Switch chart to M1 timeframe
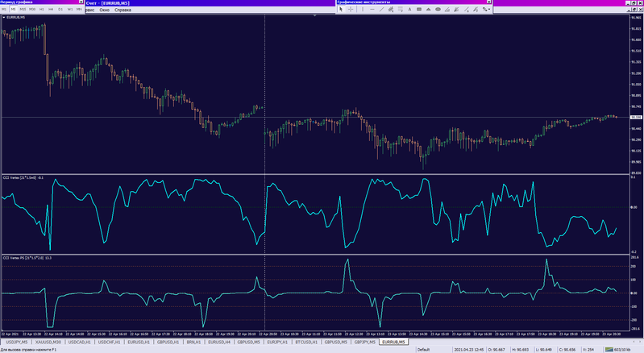This screenshot has height=353, width=644. (x=5, y=9)
